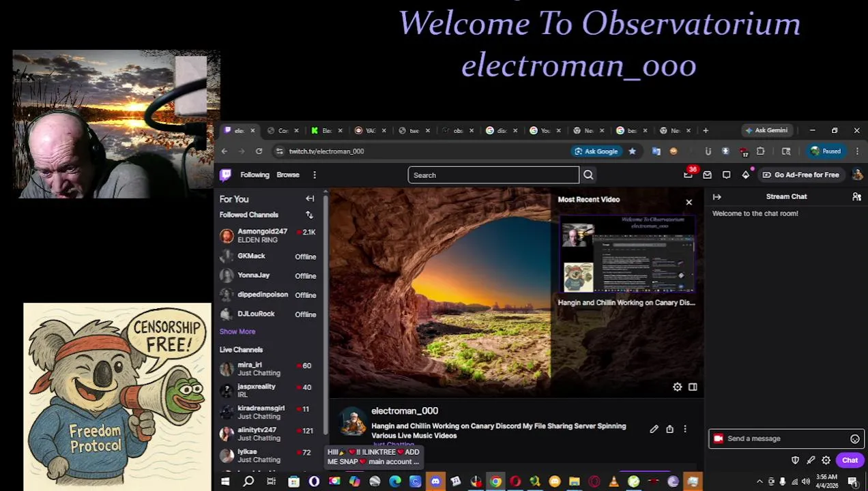Screen dimensions: 868x491
Task: Open jaspxreality live channel
Action: pos(268,390)
